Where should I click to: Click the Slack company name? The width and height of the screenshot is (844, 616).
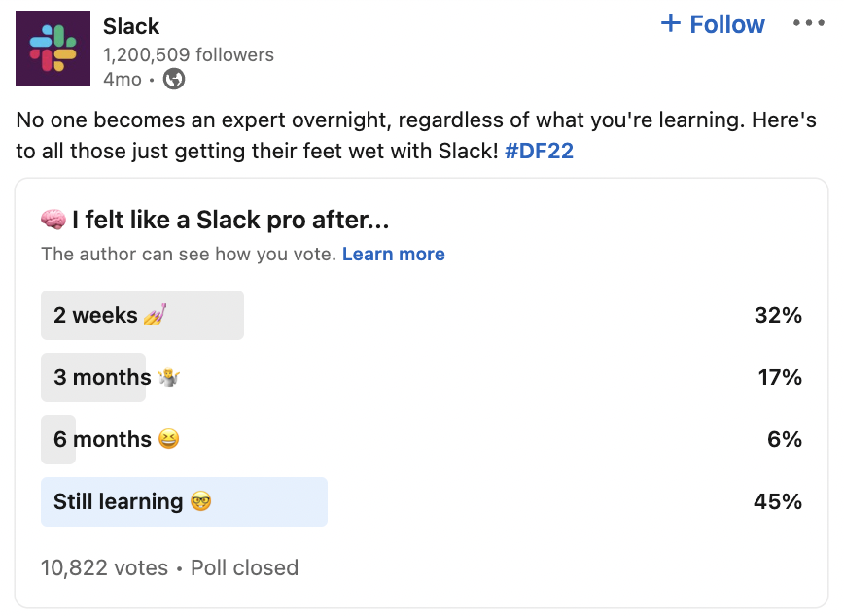tap(131, 26)
